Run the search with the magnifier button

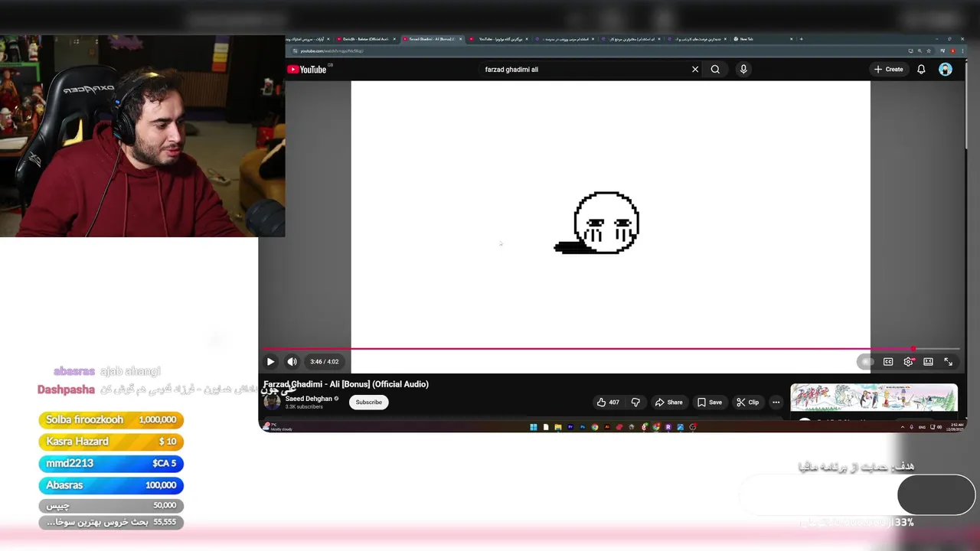(x=715, y=69)
